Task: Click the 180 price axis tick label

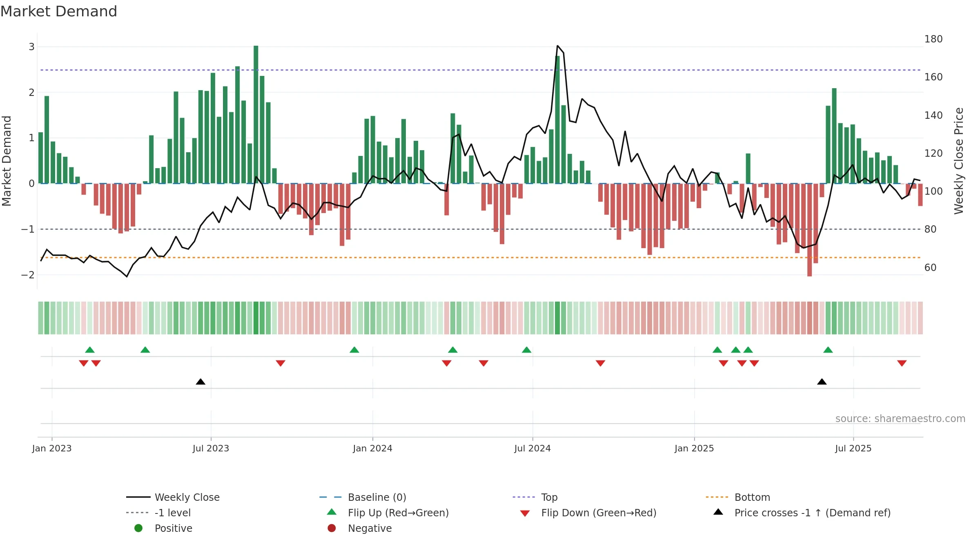Action: tap(933, 39)
